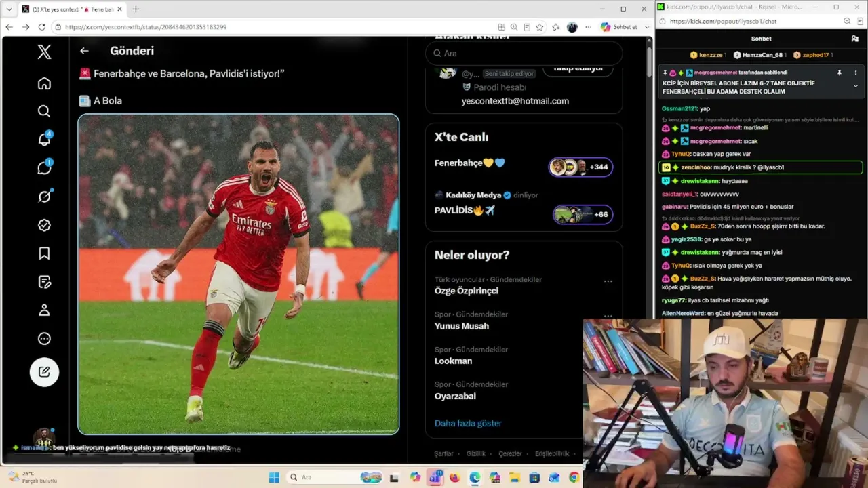The width and height of the screenshot is (868, 488).
Task: Open X Bookmarks icon
Action: [44, 253]
